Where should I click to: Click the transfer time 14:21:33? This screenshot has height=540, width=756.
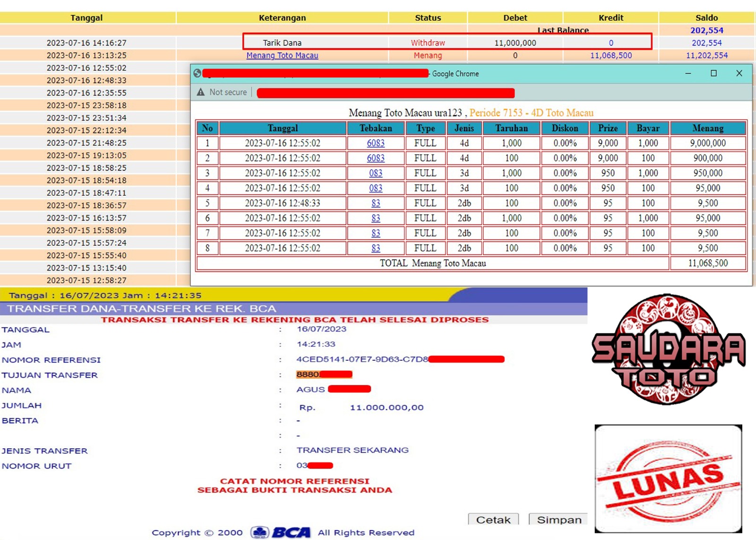click(x=316, y=344)
